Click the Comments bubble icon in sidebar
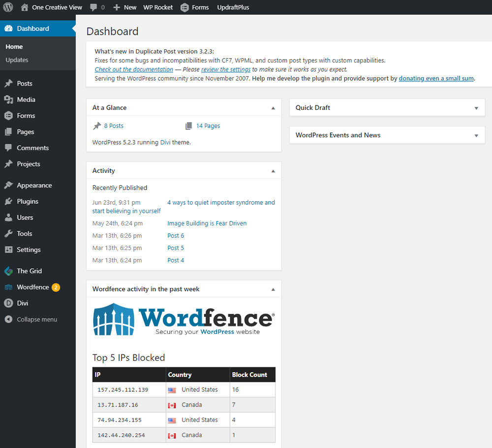The height and width of the screenshot is (448, 492). click(8, 148)
